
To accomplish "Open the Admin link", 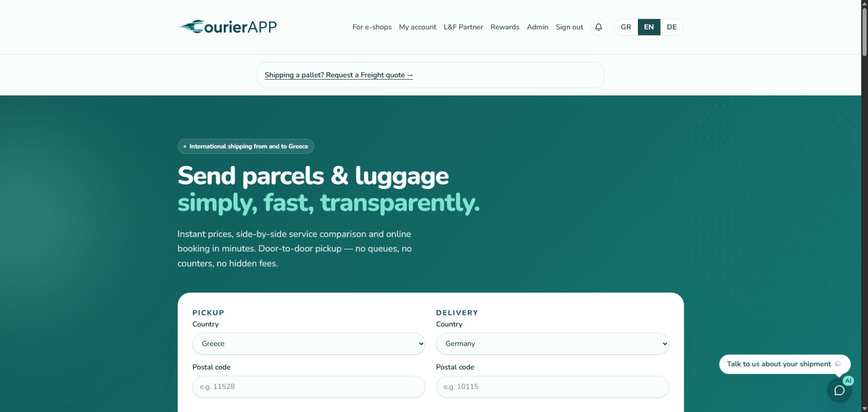I will pyautogui.click(x=537, y=27).
